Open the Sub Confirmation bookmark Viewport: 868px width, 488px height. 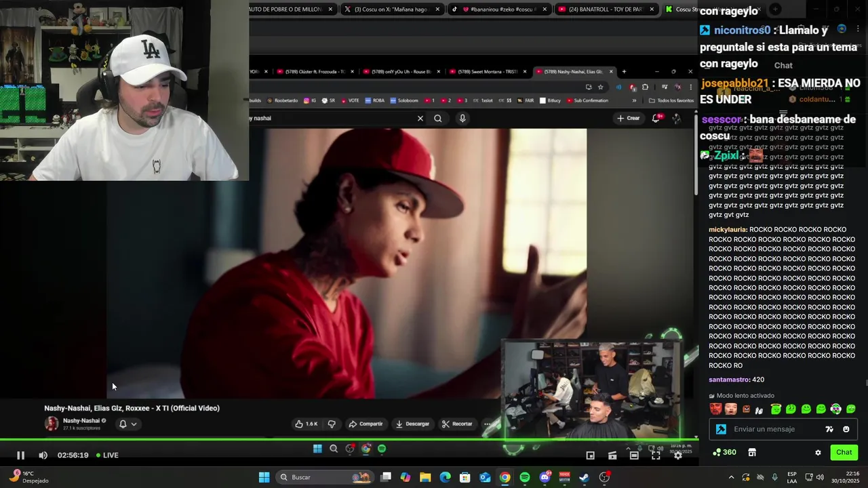(587, 100)
